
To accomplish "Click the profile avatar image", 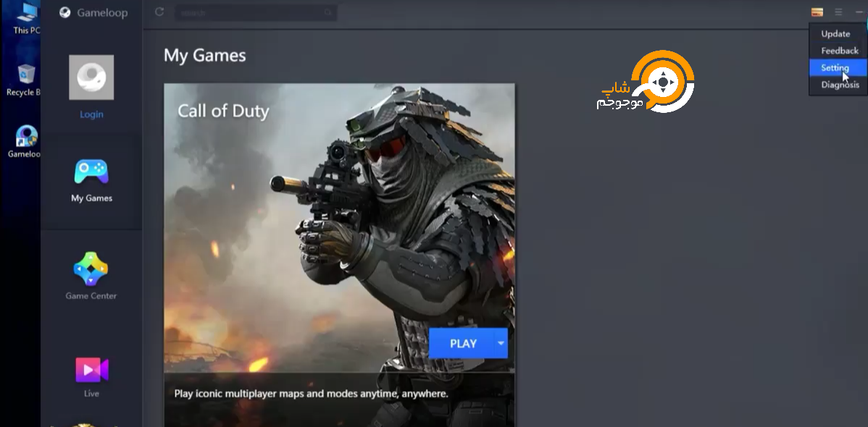I will pyautogui.click(x=91, y=77).
